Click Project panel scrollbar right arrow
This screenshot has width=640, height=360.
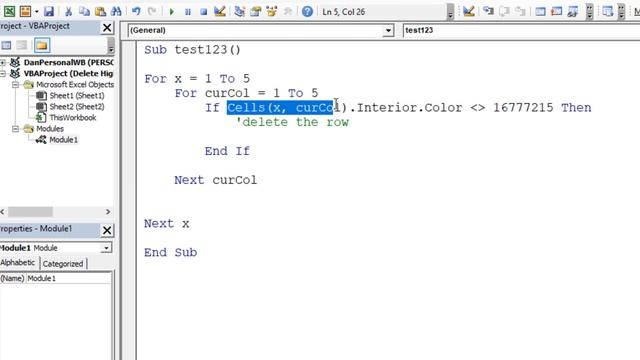click(108, 212)
